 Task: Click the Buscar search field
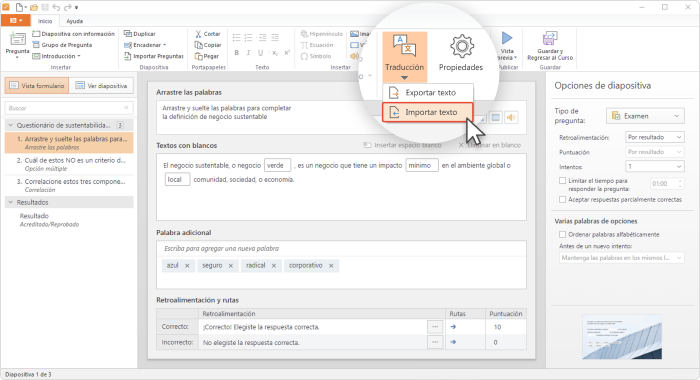(x=69, y=108)
